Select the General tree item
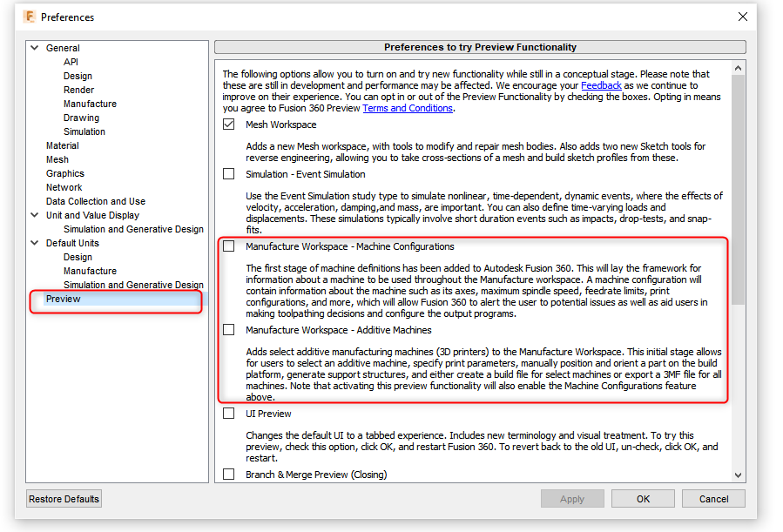 63,48
